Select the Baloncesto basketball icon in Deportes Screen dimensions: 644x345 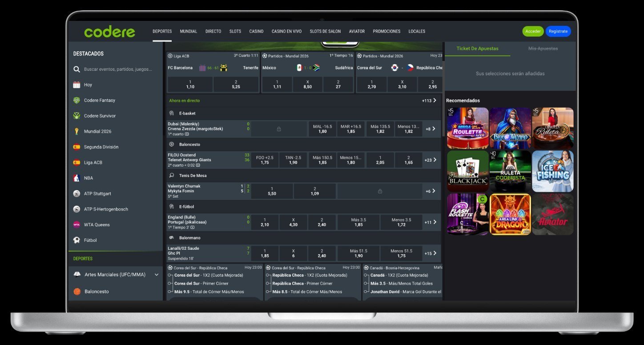[x=77, y=292]
